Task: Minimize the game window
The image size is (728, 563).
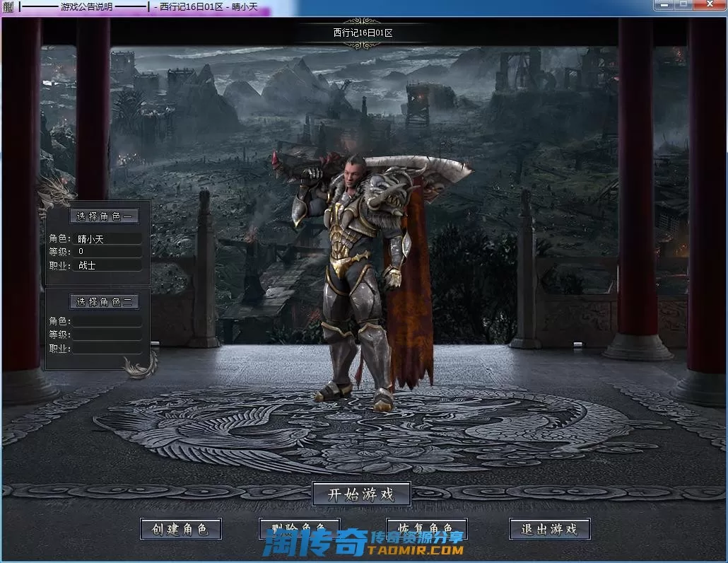Action: [x=664, y=5]
